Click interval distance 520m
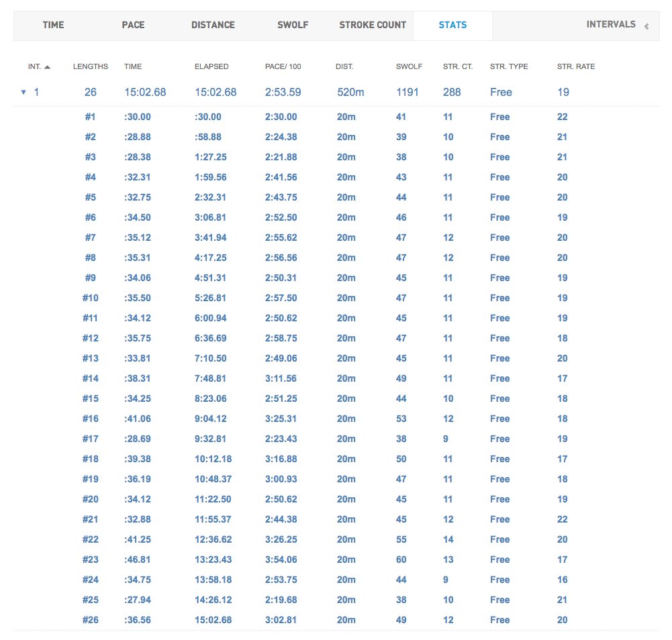 tap(350, 92)
